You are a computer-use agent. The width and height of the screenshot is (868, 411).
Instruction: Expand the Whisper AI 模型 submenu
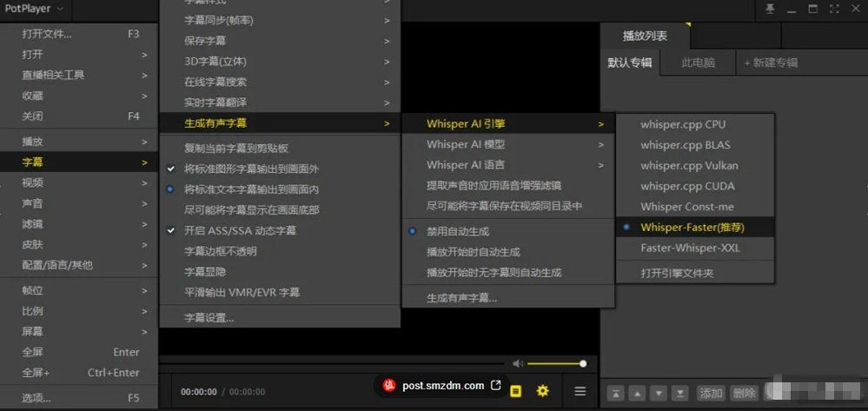tap(508, 144)
